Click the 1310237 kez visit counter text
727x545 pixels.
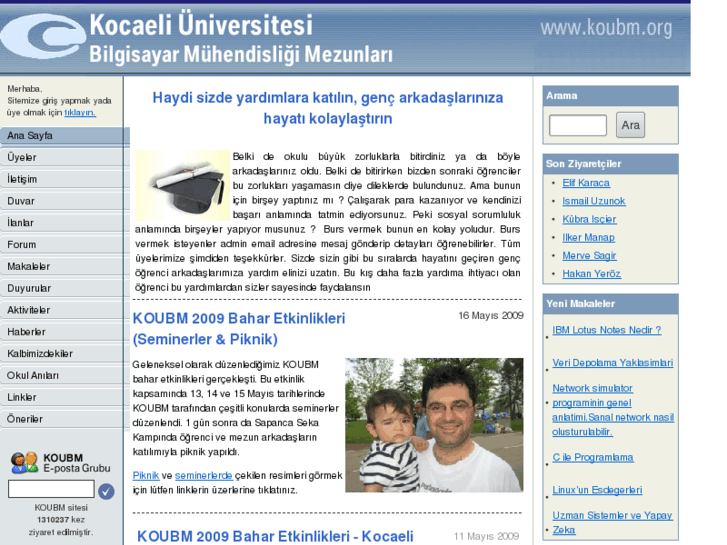coord(61,520)
